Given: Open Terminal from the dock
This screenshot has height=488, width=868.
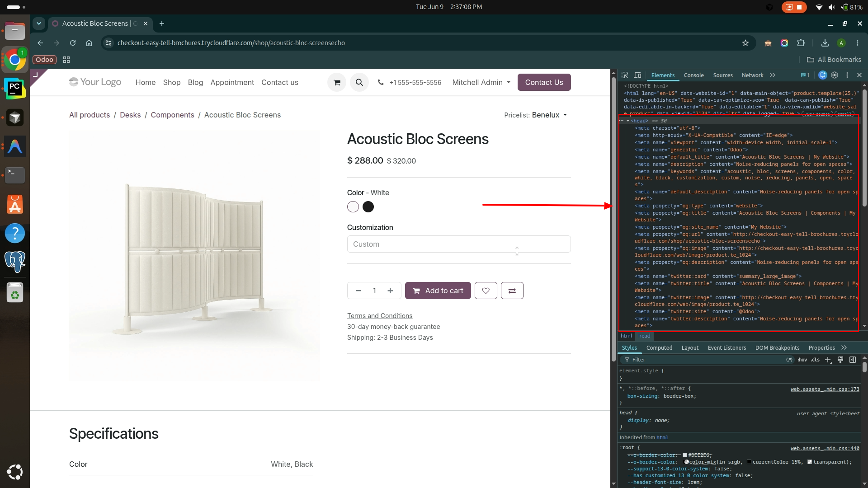Looking at the screenshot, I should [15, 175].
